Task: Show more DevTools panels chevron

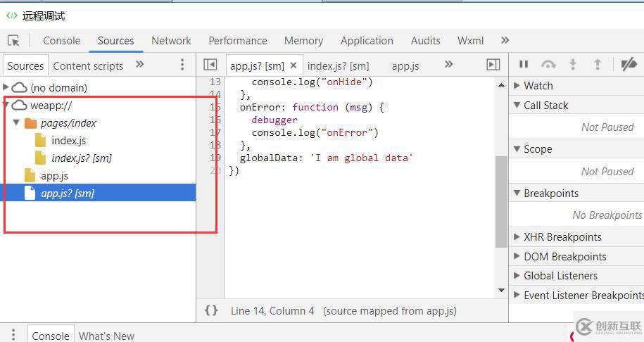Action: 505,41
